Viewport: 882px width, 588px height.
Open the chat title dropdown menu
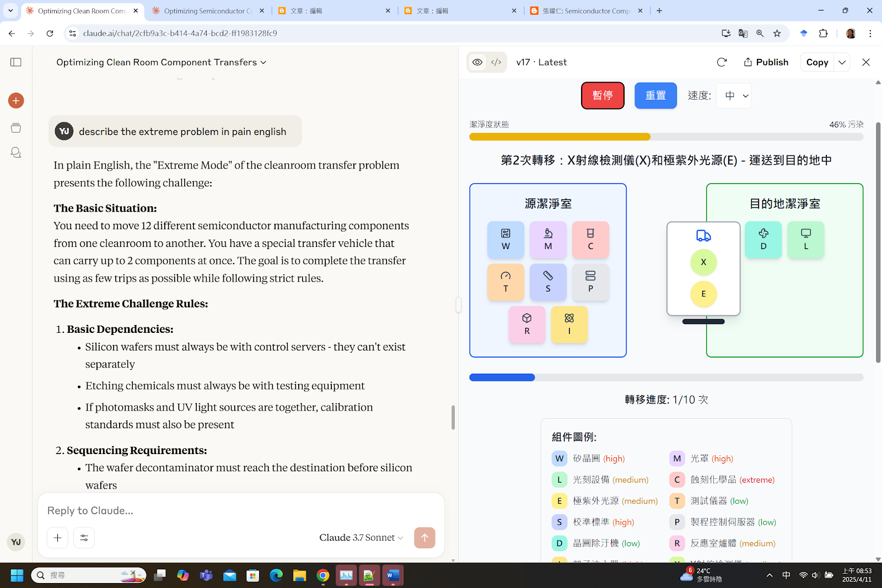click(161, 62)
